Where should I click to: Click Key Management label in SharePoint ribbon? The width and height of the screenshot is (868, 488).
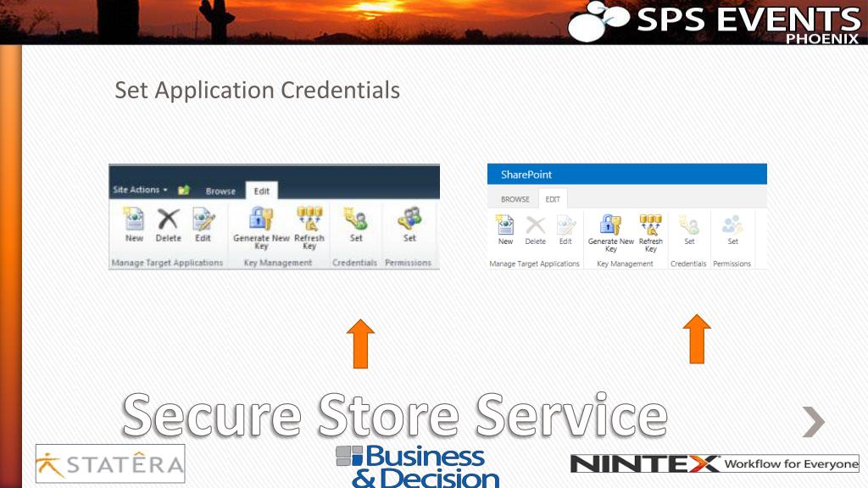click(625, 264)
